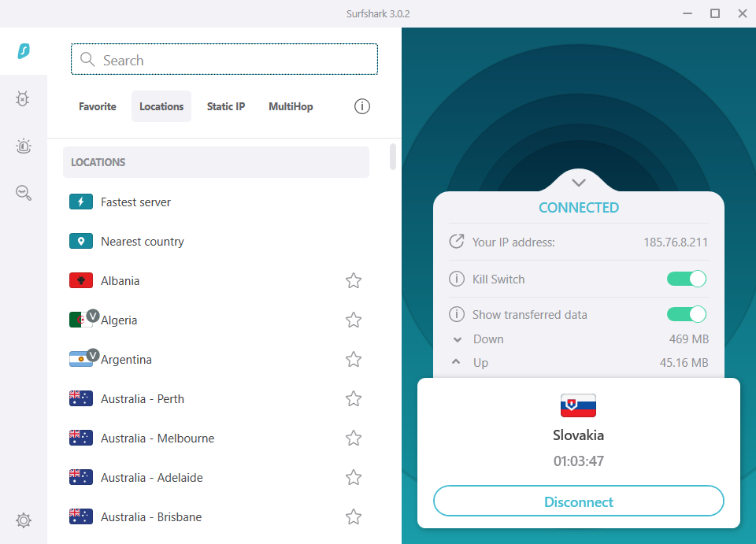The height and width of the screenshot is (544, 756).
Task: Click the refresh icon beside Your IP address
Action: point(456,242)
